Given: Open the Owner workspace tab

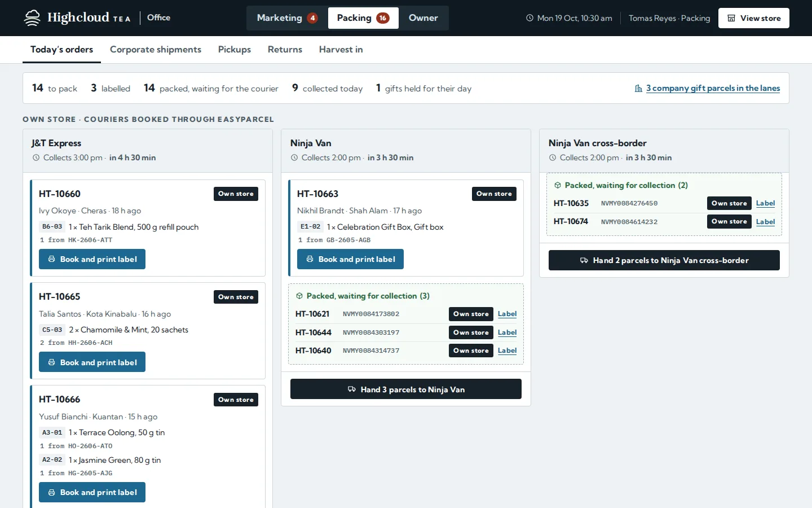Looking at the screenshot, I should [423, 18].
